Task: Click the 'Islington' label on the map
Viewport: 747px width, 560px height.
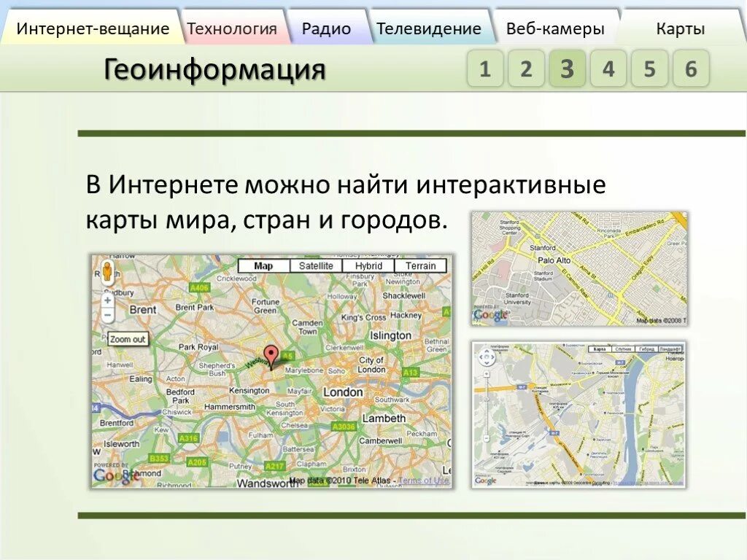Action: pos(391,335)
